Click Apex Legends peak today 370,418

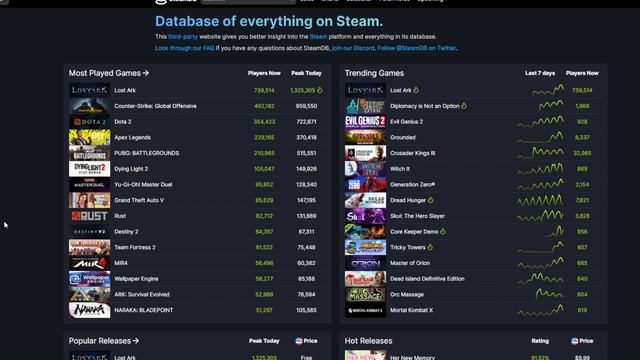pos(307,138)
